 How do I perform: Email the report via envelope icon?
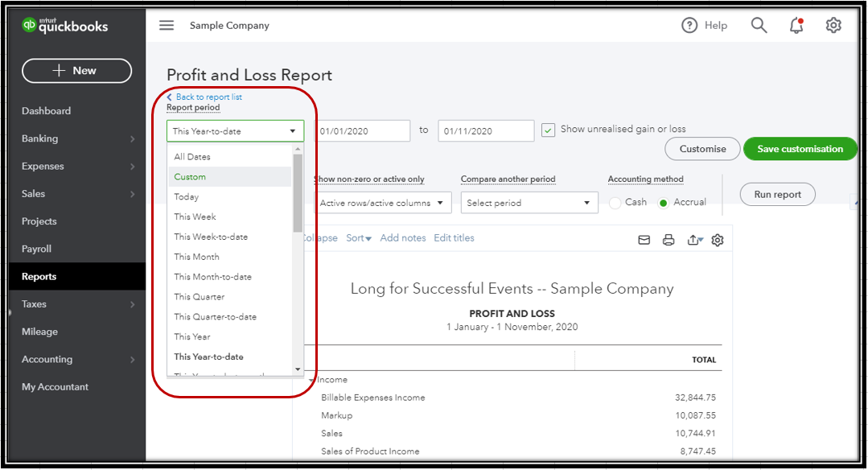tap(644, 241)
